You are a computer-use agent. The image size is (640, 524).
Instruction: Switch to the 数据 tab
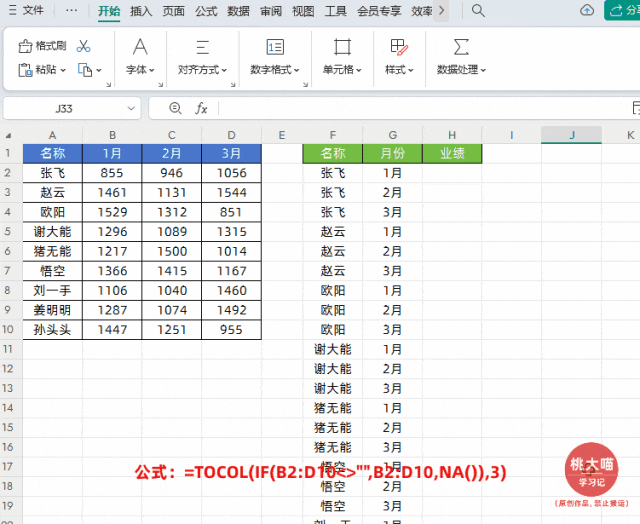click(x=238, y=11)
